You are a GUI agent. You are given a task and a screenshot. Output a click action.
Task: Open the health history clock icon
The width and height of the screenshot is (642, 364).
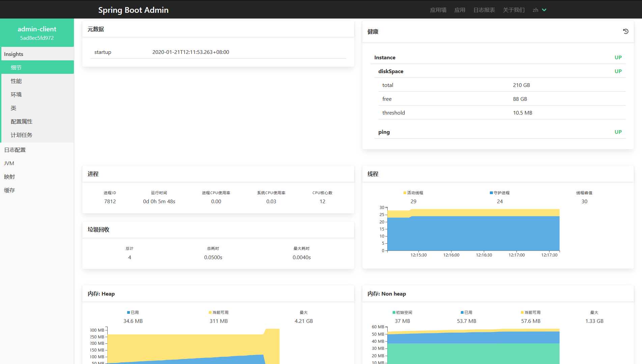point(625,31)
